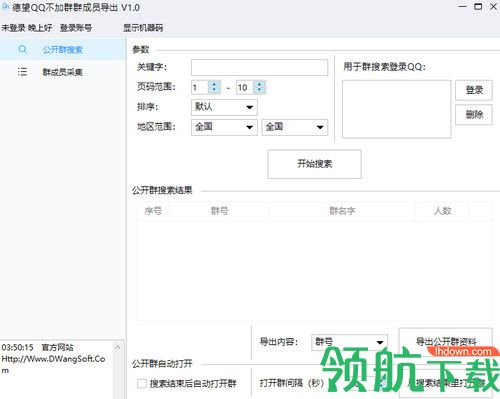500x399 pixels.
Task: Click the 导出公开群资料 button
Action: pyautogui.click(x=446, y=341)
